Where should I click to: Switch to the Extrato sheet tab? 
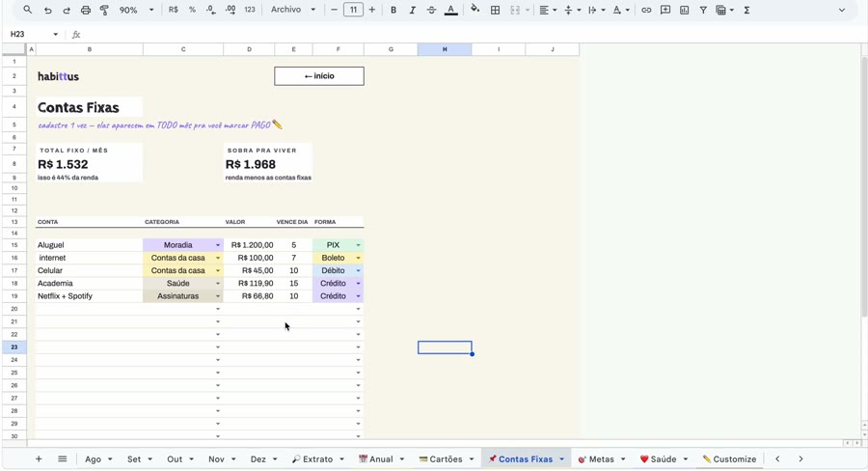point(312,459)
